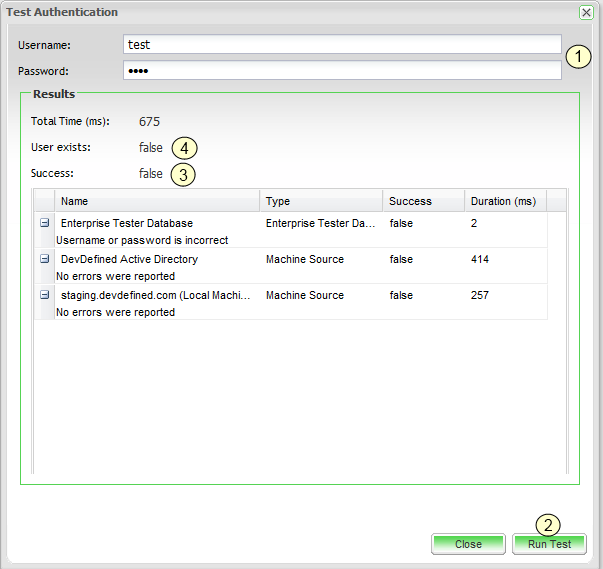This screenshot has height=569, width=603.
Task: Collapse the DevDefined Active Directory row
Action: tap(44, 259)
